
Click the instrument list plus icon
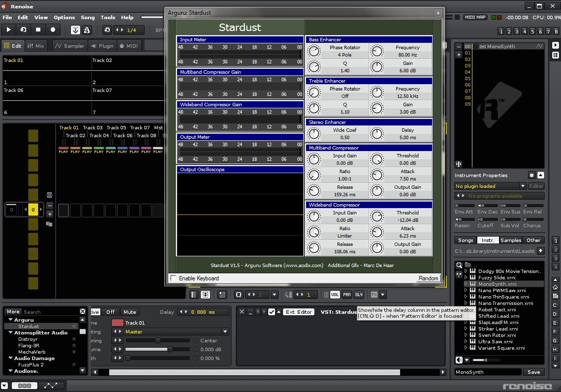(459, 55)
